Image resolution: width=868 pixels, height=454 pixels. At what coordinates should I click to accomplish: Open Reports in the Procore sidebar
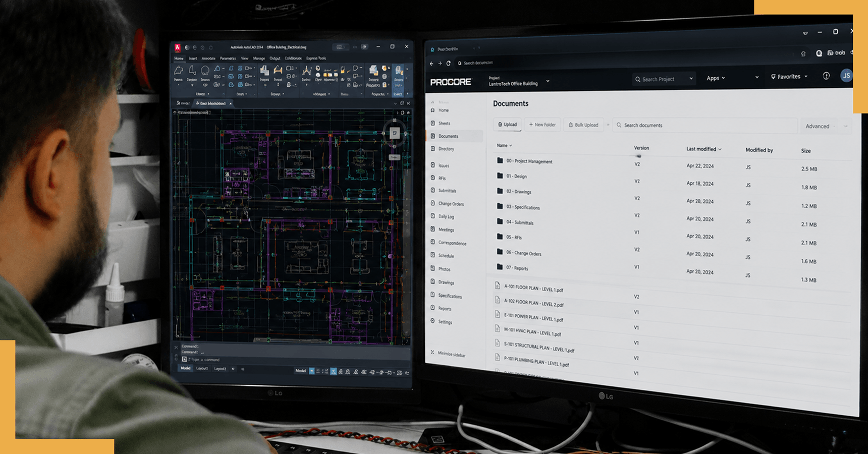(442, 308)
